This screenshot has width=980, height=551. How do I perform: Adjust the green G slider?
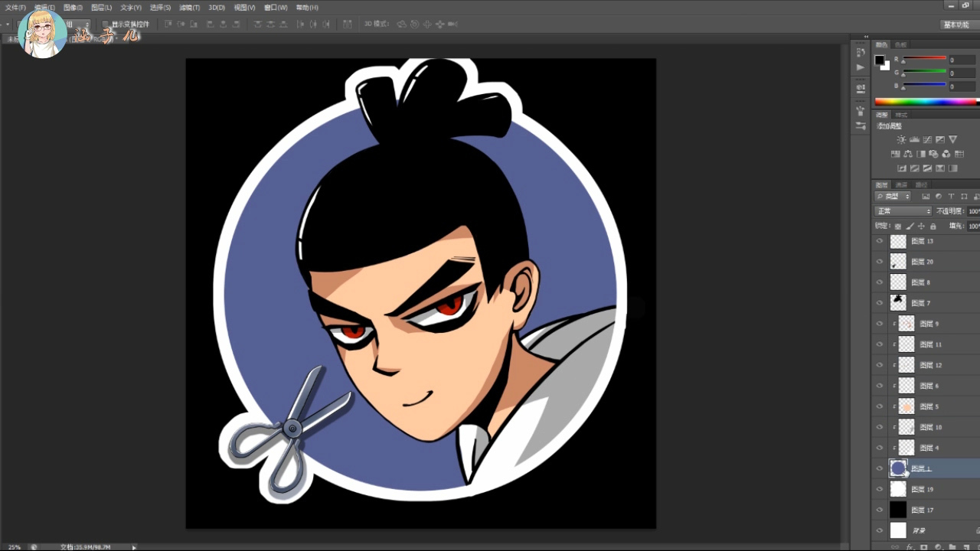pyautogui.click(x=924, y=73)
